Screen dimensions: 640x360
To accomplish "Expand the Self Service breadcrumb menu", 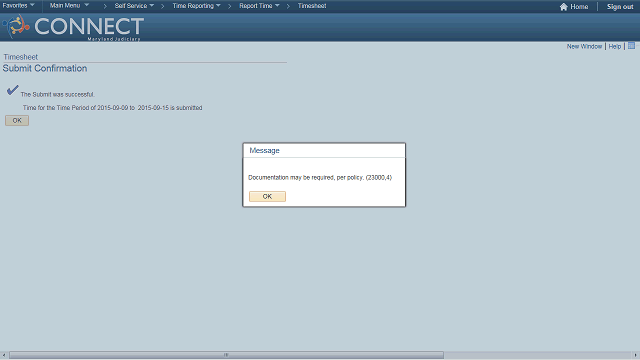I will 134,6.
